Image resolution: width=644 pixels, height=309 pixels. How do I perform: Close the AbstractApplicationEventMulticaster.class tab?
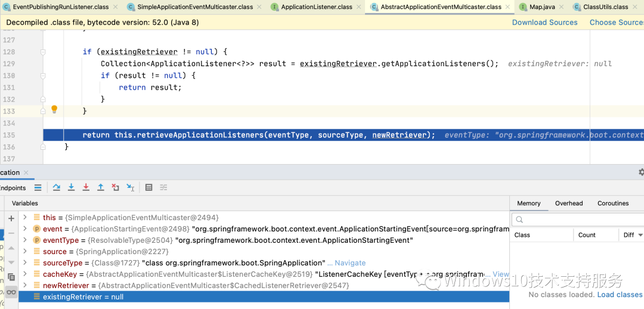pos(507,7)
